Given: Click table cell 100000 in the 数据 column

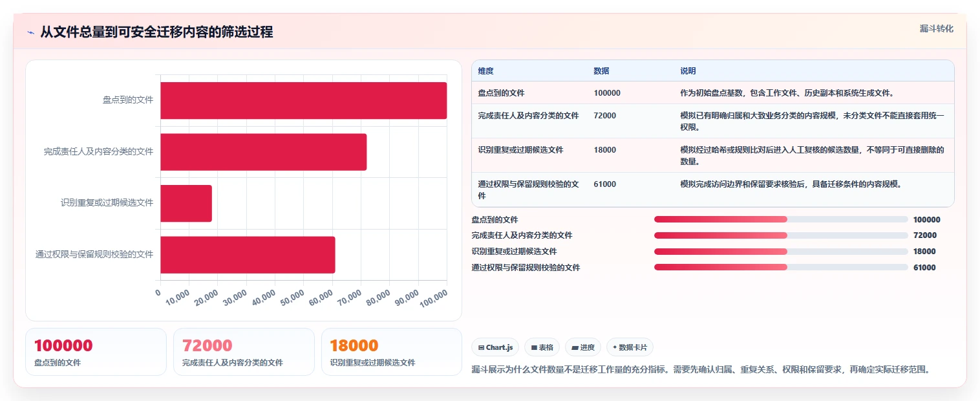Looking at the screenshot, I should [607, 93].
